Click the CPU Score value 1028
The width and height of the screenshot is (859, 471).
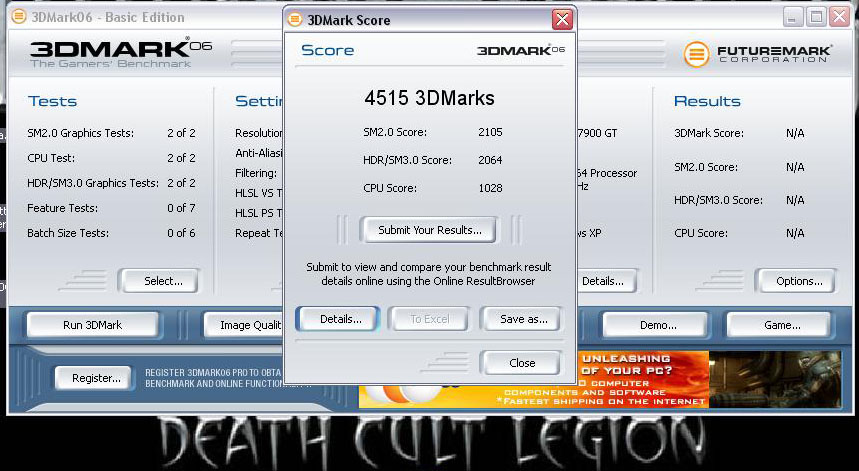click(490, 188)
